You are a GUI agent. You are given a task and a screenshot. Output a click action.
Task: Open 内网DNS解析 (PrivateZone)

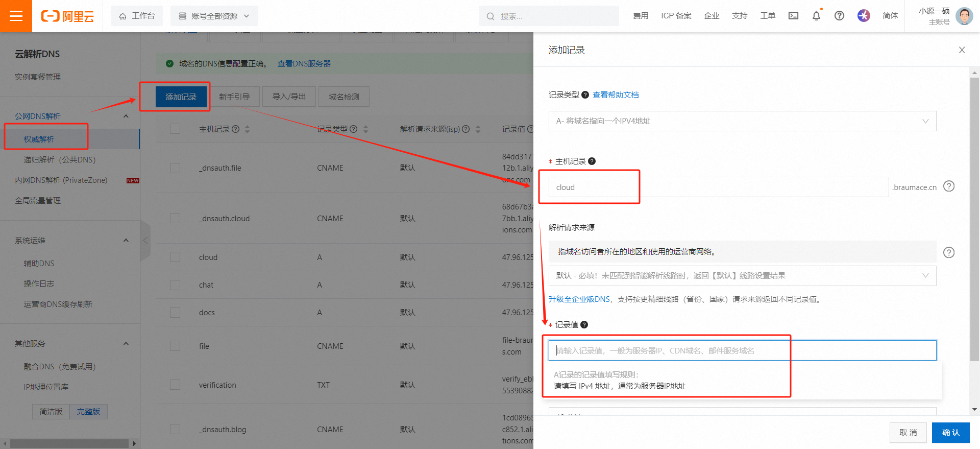(x=61, y=180)
